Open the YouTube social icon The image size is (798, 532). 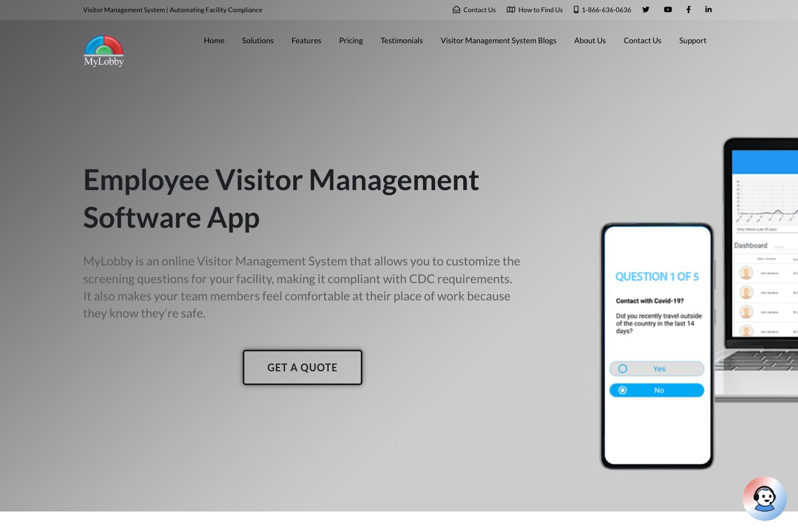(x=668, y=9)
